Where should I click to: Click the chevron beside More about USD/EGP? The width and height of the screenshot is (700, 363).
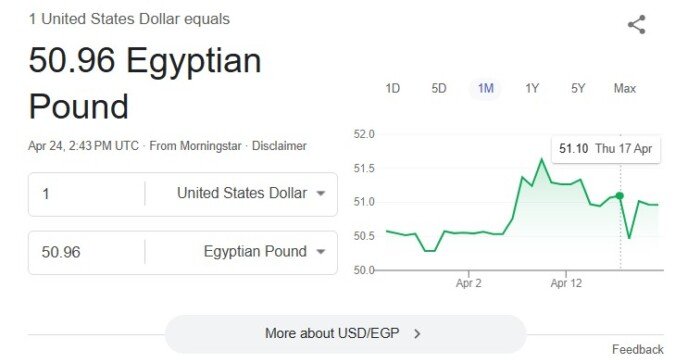coord(417,334)
